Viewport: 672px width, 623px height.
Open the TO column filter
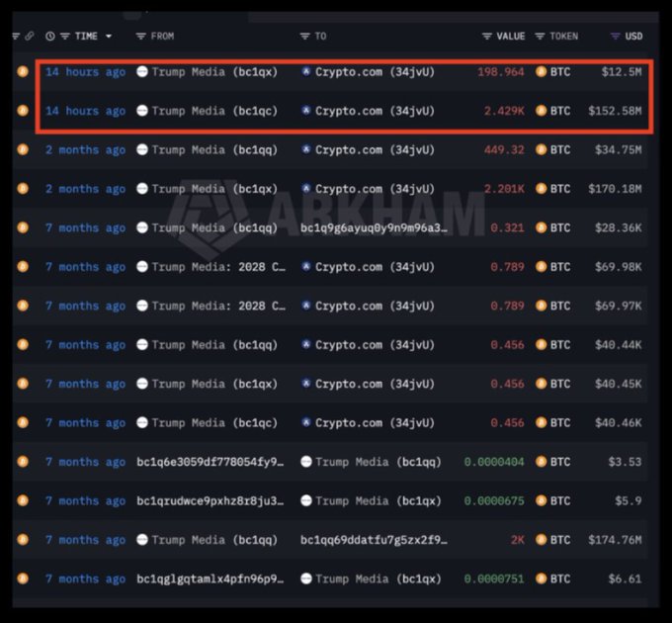click(x=304, y=37)
